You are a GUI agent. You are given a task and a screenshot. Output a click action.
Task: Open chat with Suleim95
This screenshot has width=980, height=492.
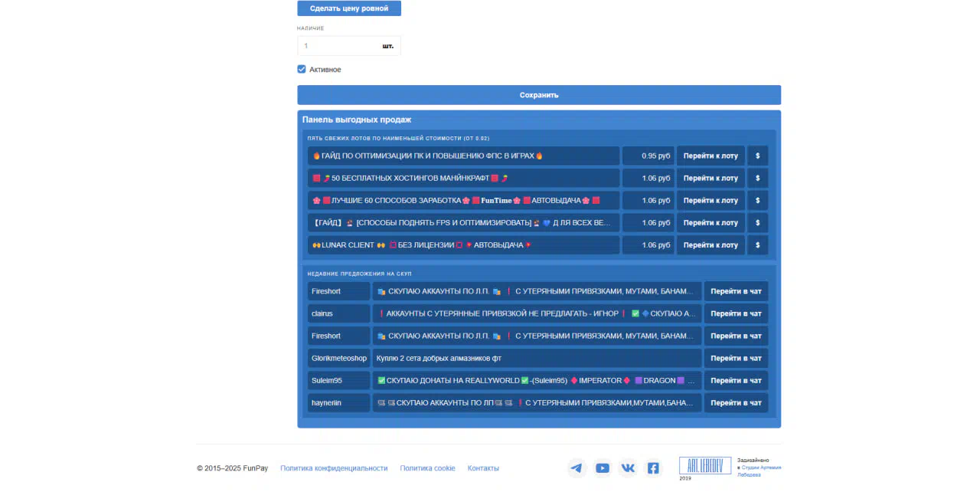(x=736, y=380)
